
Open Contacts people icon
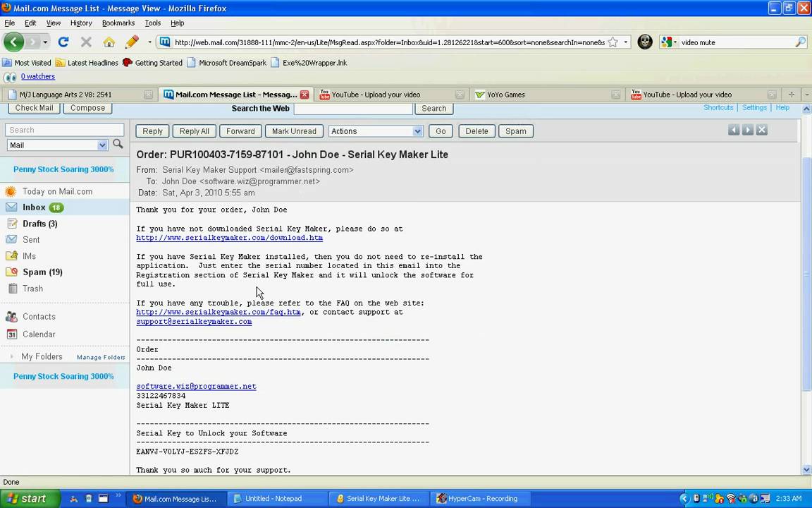[x=11, y=316]
